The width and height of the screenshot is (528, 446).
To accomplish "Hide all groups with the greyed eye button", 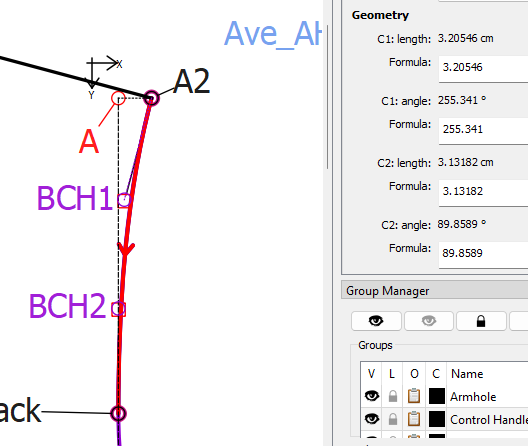I will tap(429, 321).
